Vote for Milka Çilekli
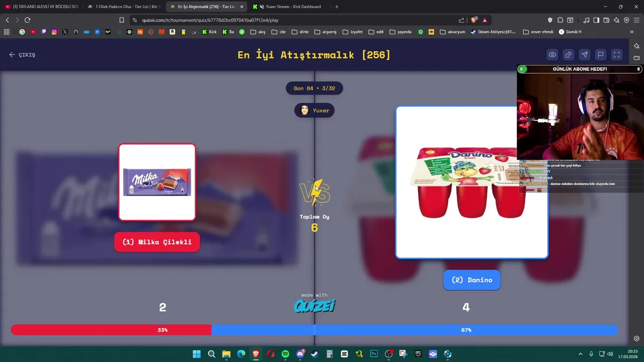The image size is (644, 362). click(157, 242)
